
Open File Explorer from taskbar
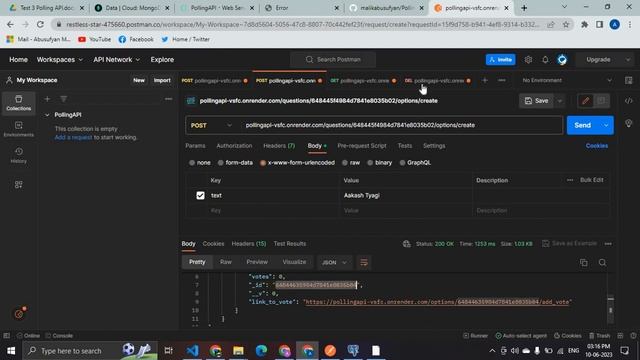tap(238, 350)
